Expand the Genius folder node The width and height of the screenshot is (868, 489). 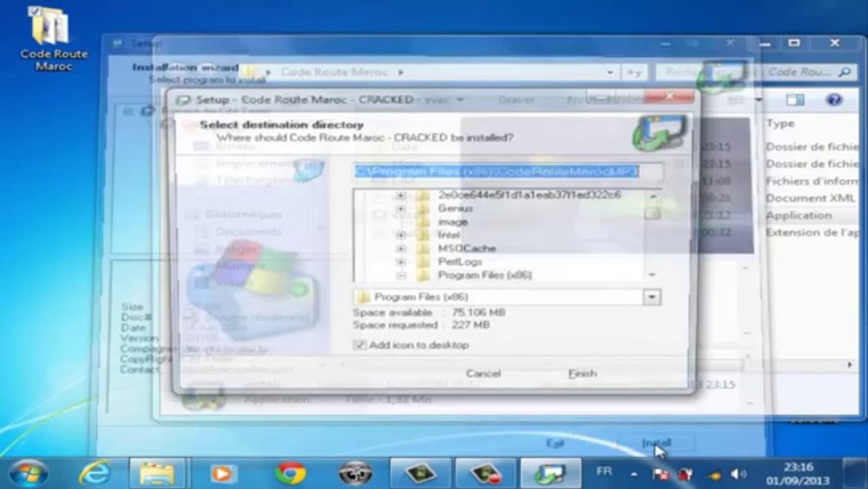[400, 209]
